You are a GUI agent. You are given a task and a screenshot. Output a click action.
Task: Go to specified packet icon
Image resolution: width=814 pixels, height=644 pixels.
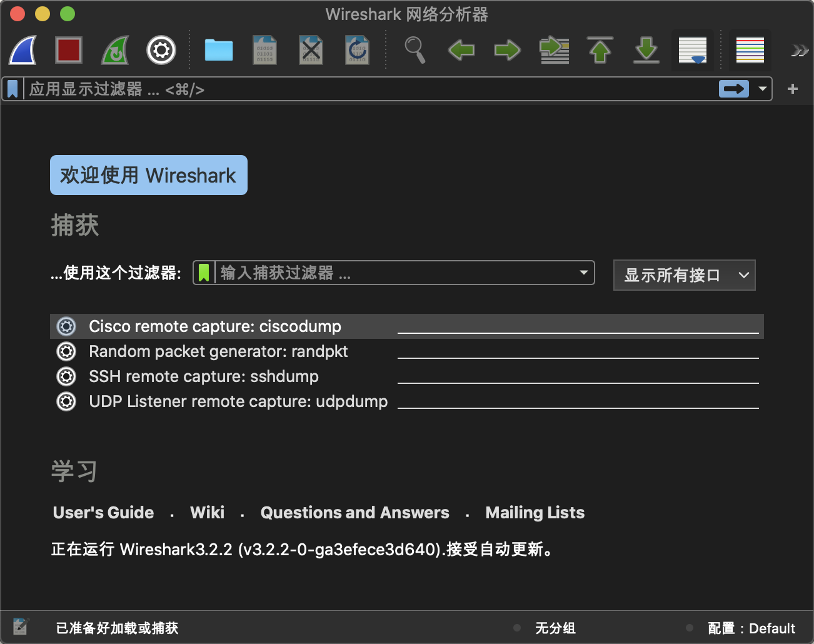554,50
